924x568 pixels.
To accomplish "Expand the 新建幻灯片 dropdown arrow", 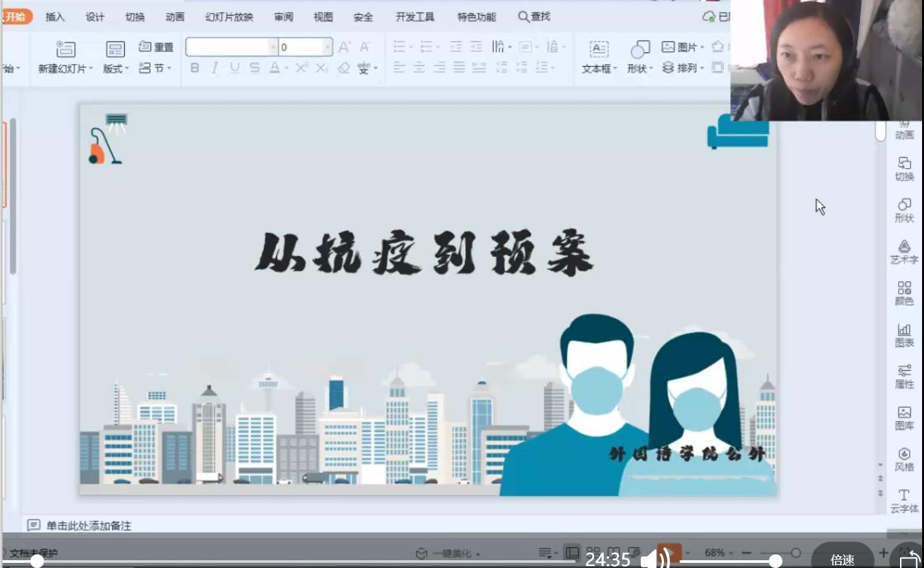I will coord(91,69).
